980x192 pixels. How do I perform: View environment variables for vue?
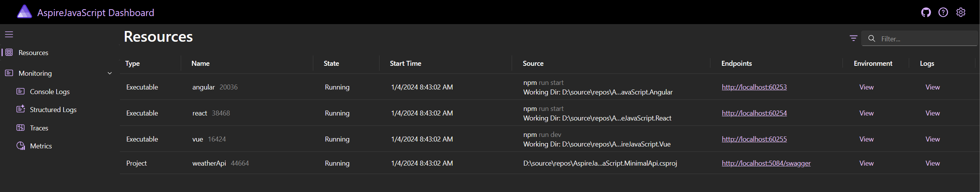point(866,139)
